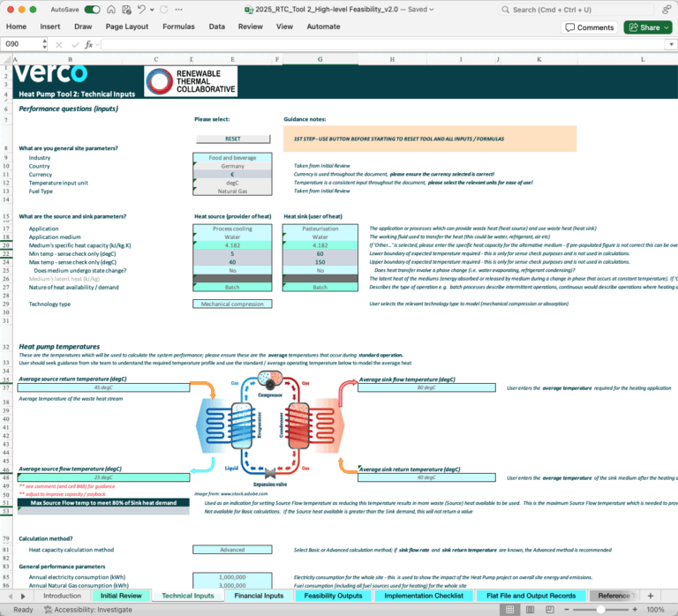Click the Name Box stepper arrows
Screen dimensions: 678x616
[44, 44]
